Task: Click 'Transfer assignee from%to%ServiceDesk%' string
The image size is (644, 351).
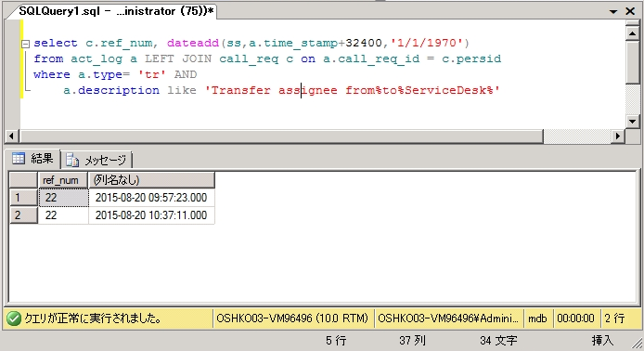Action: (353, 90)
